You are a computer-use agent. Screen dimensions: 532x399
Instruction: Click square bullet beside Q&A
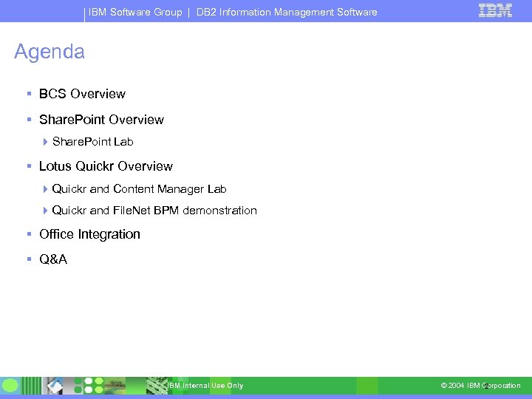(x=29, y=259)
